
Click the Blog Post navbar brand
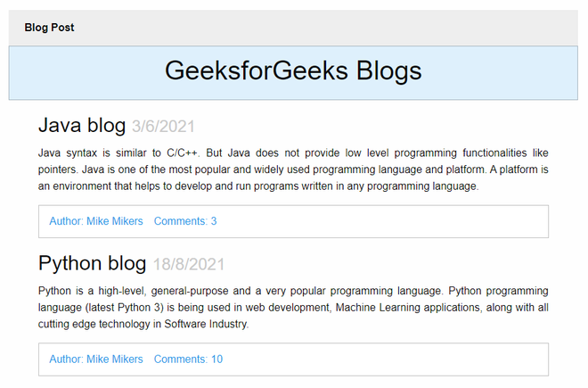tap(49, 28)
